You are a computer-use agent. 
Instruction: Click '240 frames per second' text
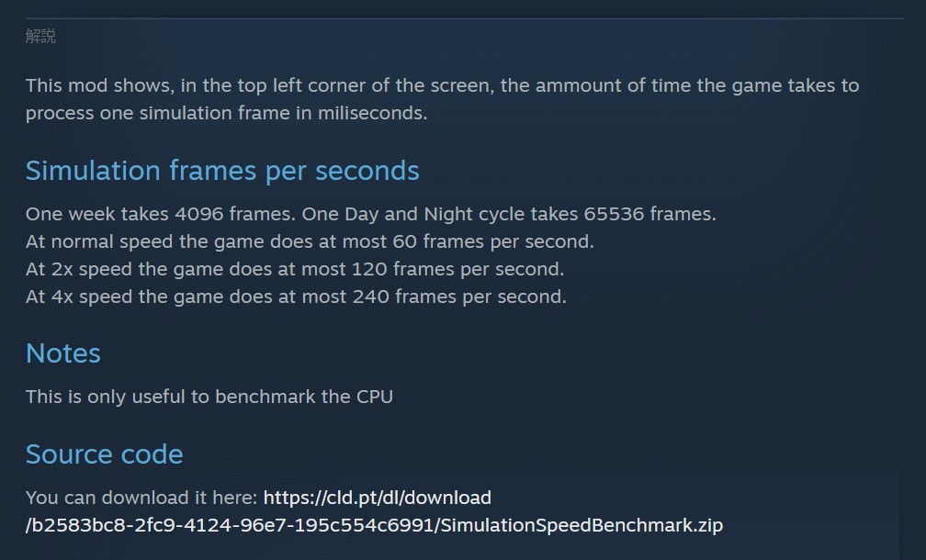pos(459,297)
